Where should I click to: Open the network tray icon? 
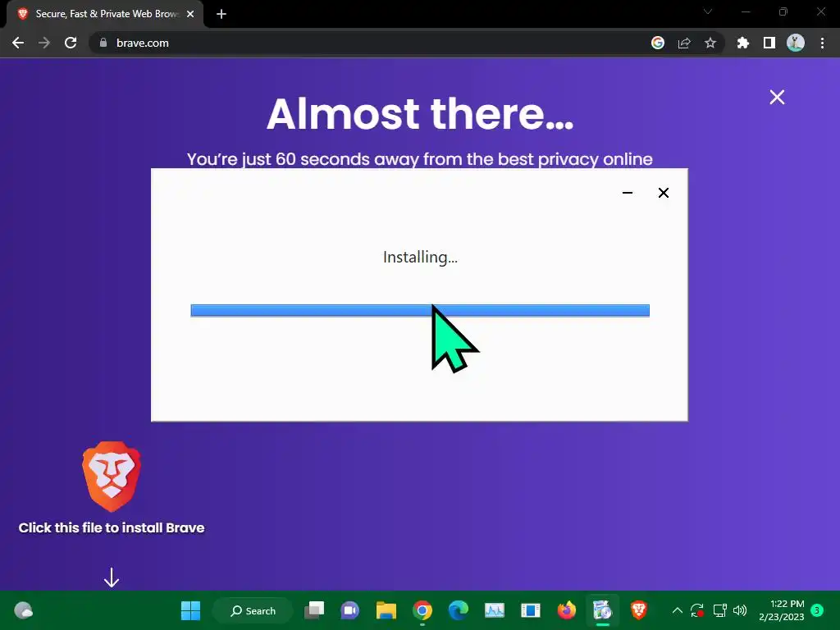[x=719, y=610]
